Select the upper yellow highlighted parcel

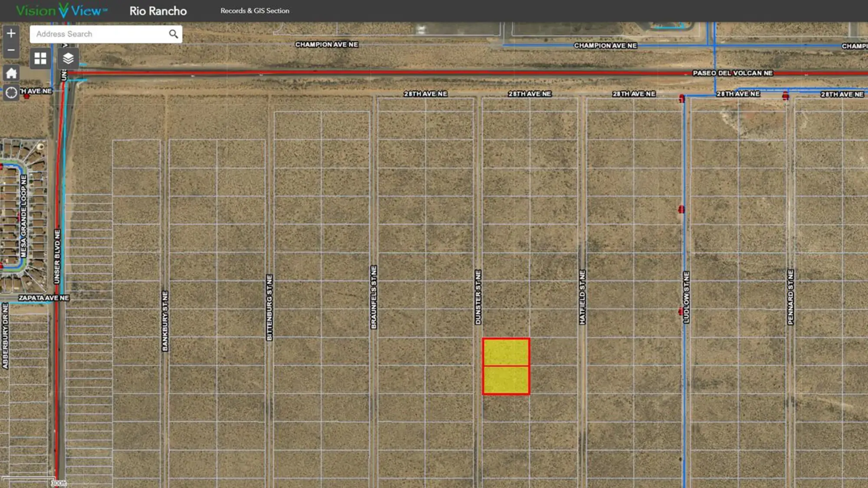tap(506, 352)
